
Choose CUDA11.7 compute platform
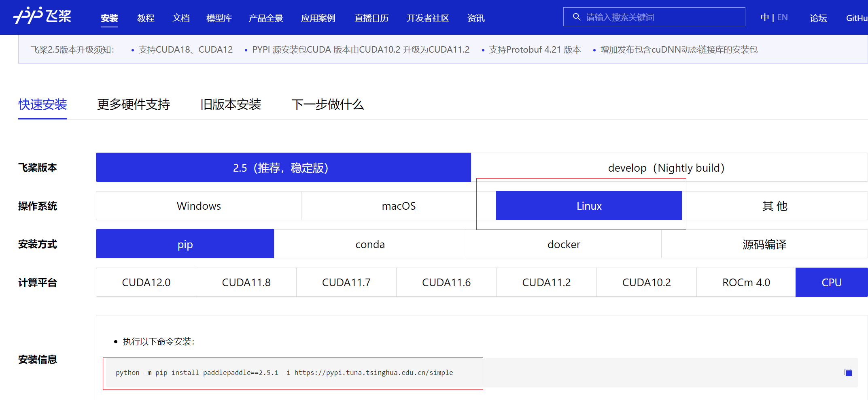[346, 282]
